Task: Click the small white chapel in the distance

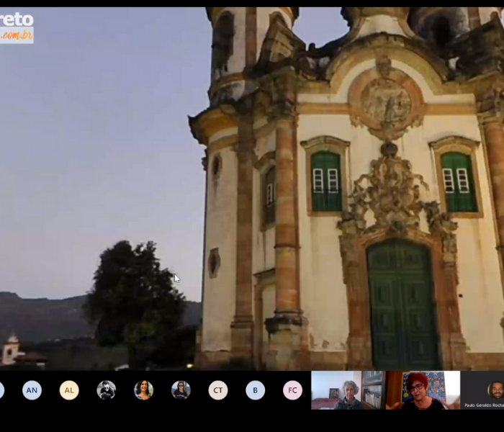Action: [x=10, y=349]
